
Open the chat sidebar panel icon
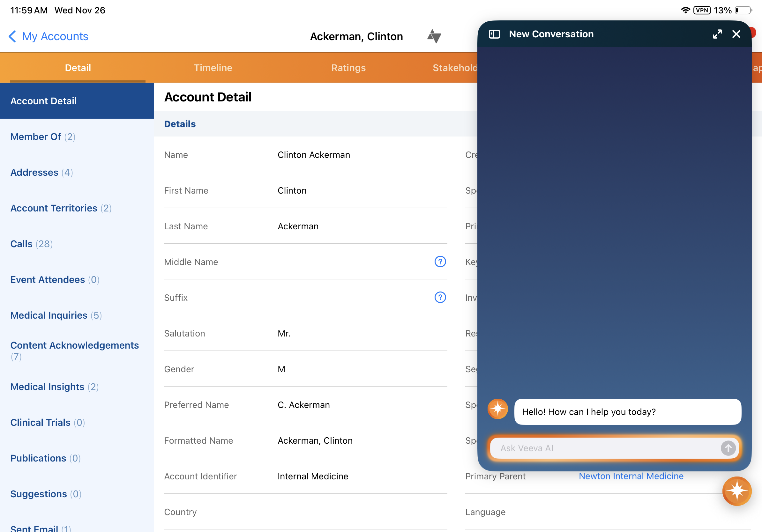pyautogui.click(x=494, y=34)
